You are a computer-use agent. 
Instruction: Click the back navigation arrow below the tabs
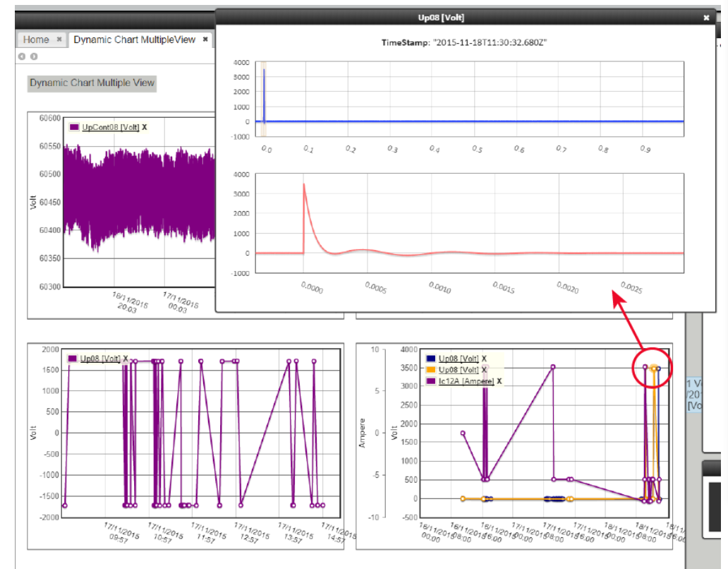22,56
